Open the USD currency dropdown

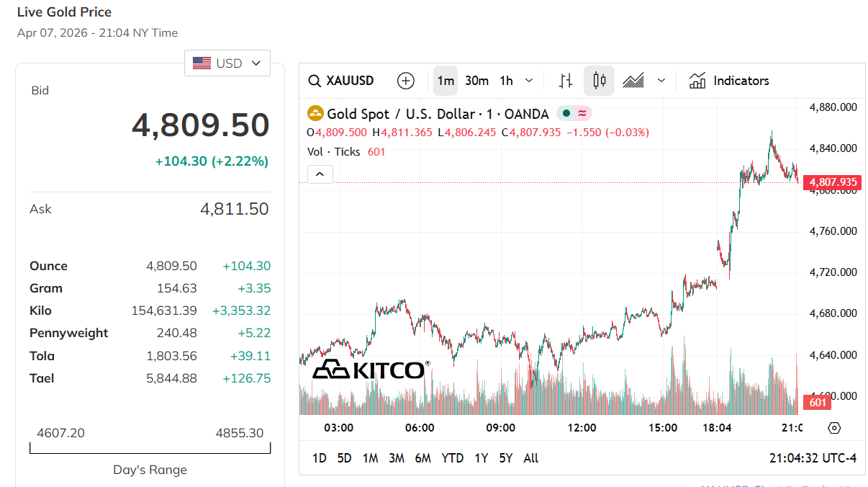tap(227, 63)
